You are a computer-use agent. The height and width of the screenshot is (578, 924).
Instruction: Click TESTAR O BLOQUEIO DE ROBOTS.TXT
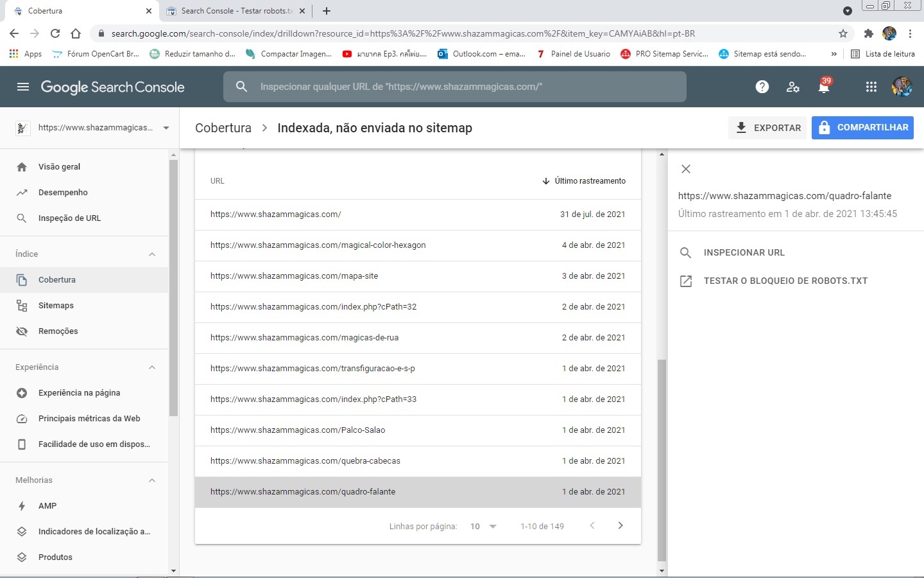click(x=785, y=281)
